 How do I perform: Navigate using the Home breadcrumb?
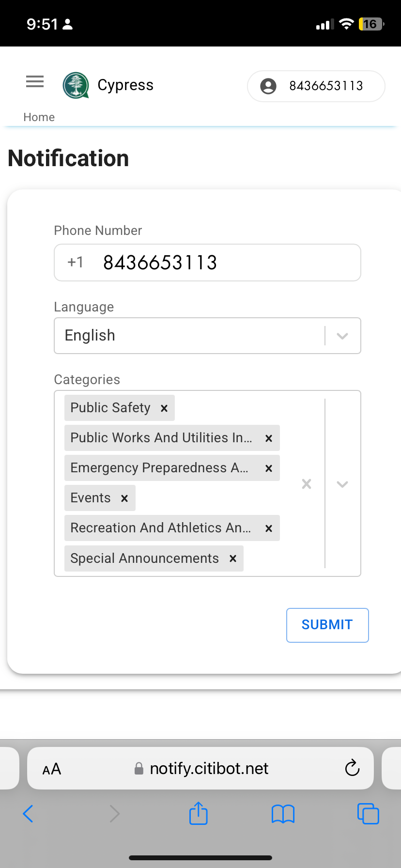(39, 117)
